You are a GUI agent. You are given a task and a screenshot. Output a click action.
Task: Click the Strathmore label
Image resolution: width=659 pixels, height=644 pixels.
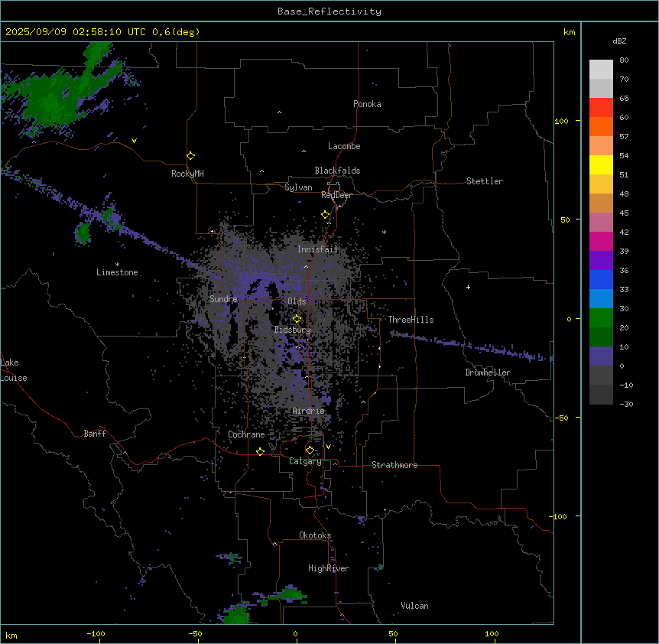(394, 465)
